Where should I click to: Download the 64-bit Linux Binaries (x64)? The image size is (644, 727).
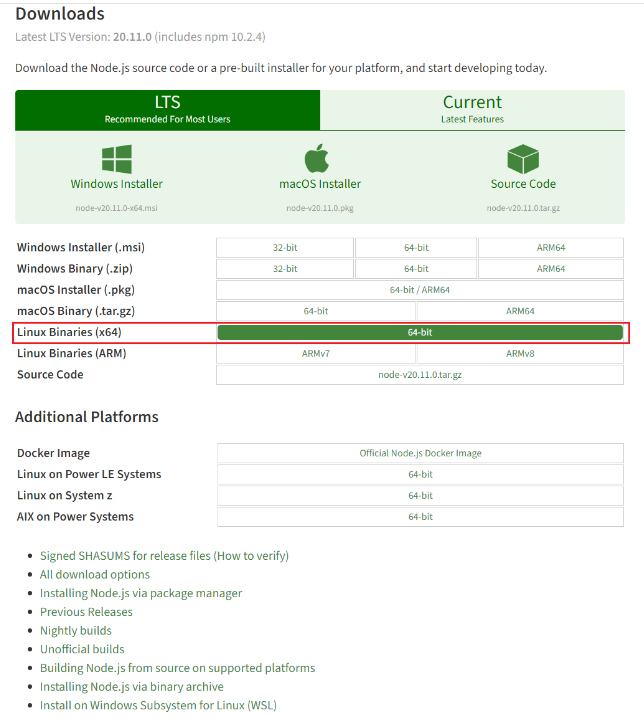pyautogui.click(x=420, y=332)
